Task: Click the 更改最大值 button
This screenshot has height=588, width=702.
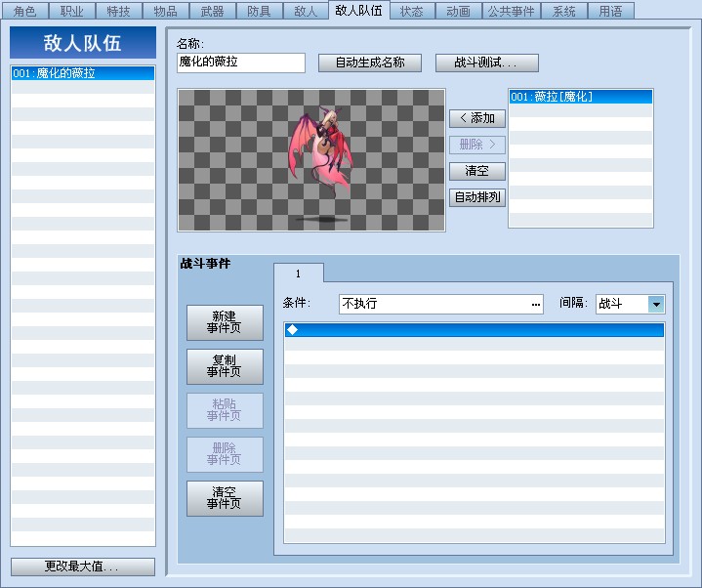Action: 83,567
